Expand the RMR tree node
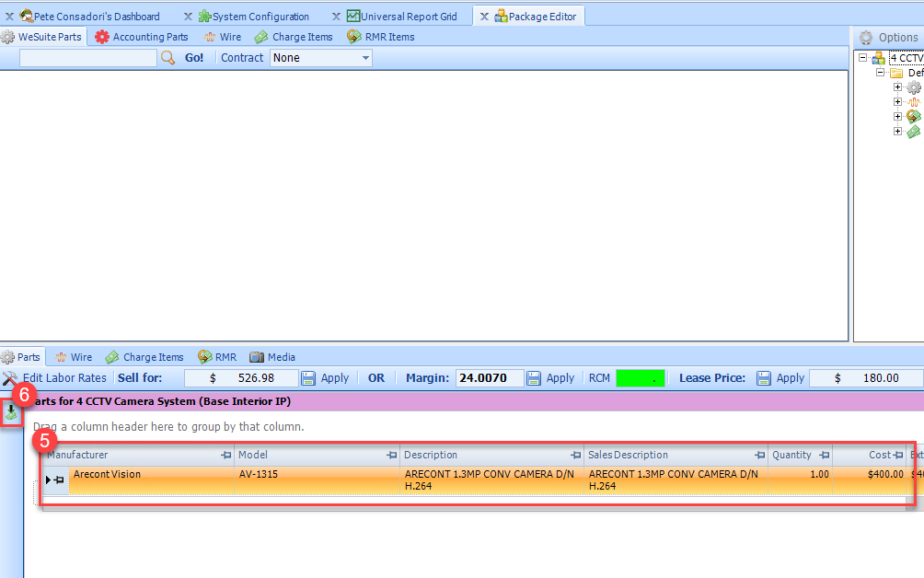This screenshot has height=578, width=924. pyautogui.click(x=897, y=117)
